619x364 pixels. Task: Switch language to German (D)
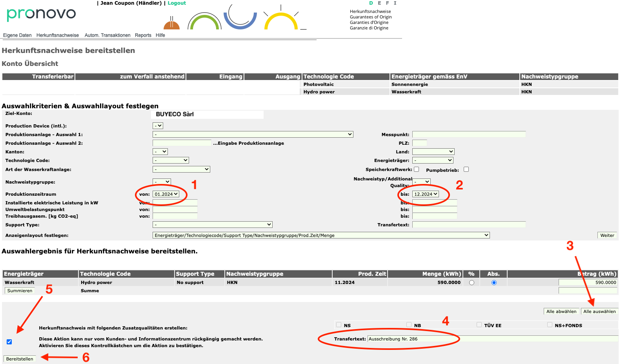(x=371, y=3)
